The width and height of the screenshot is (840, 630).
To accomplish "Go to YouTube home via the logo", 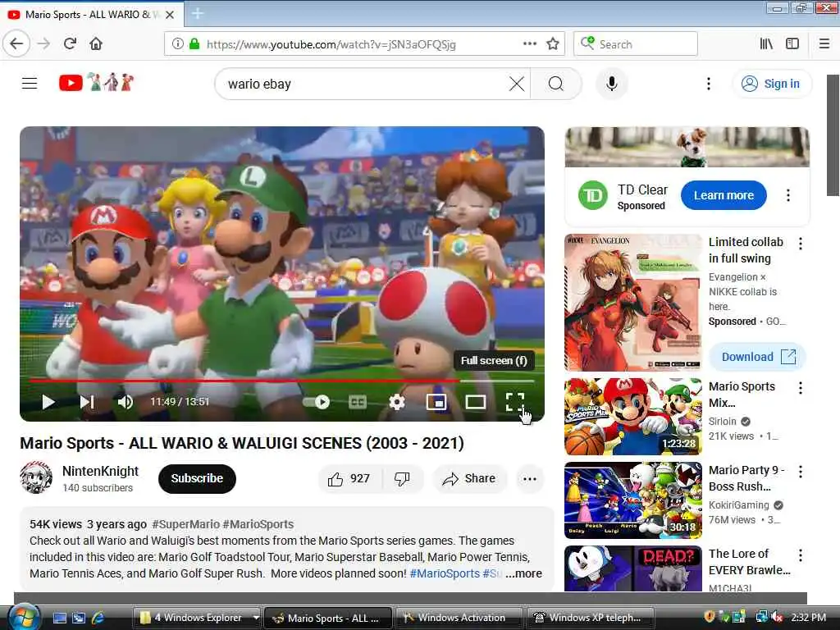I will [x=97, y=83].
